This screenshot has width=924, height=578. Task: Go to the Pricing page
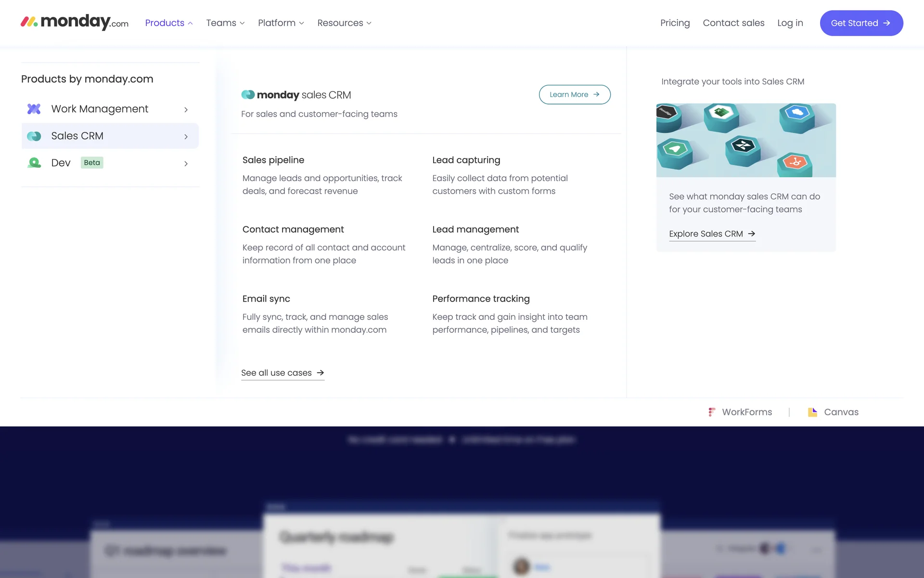click(675, 23)
